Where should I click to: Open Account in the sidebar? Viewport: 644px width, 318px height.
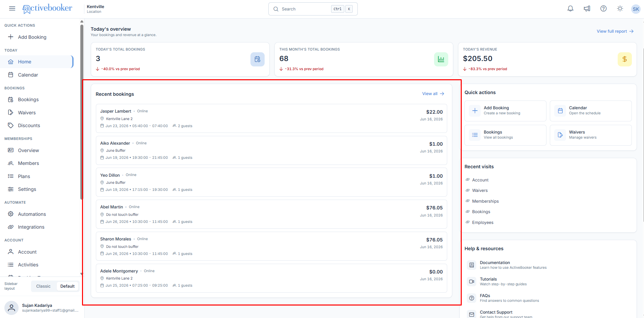36,252
